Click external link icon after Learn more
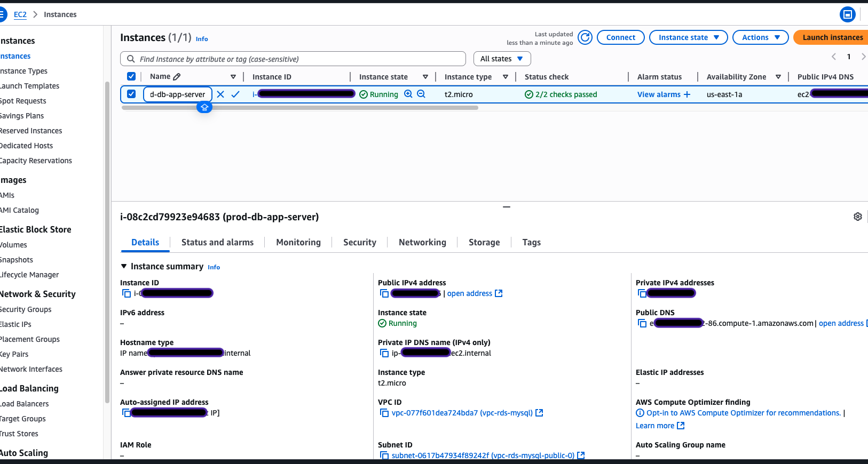Viewport: 868px width, 464px height. [x=681, y=426]
